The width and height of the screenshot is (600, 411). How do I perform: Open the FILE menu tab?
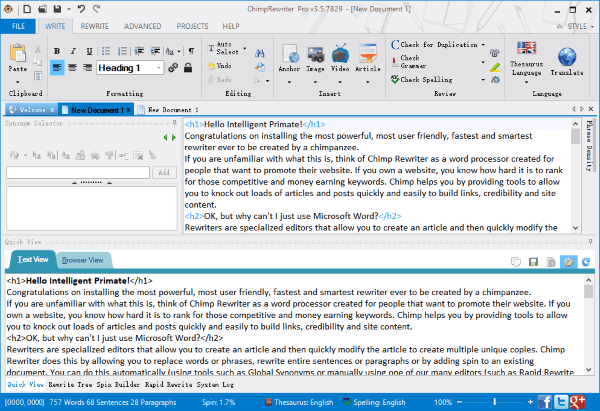click(x=18, y=26)
